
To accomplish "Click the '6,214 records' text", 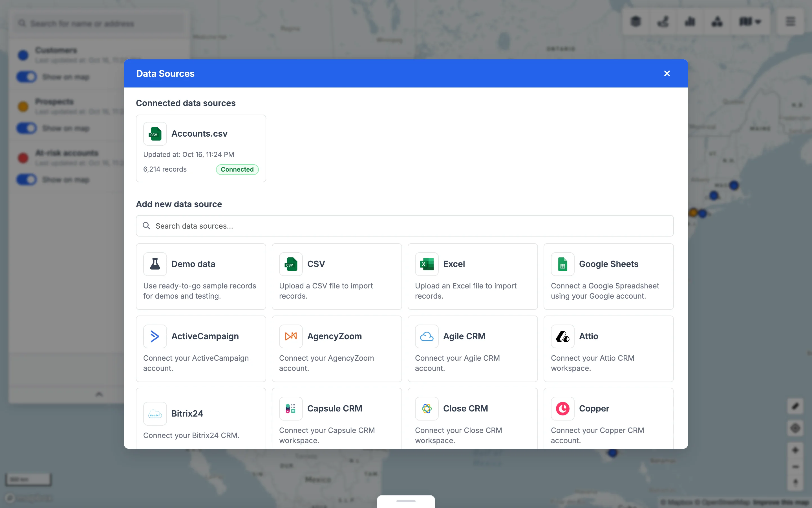I will pyautogui.click(x=165, y=169).
